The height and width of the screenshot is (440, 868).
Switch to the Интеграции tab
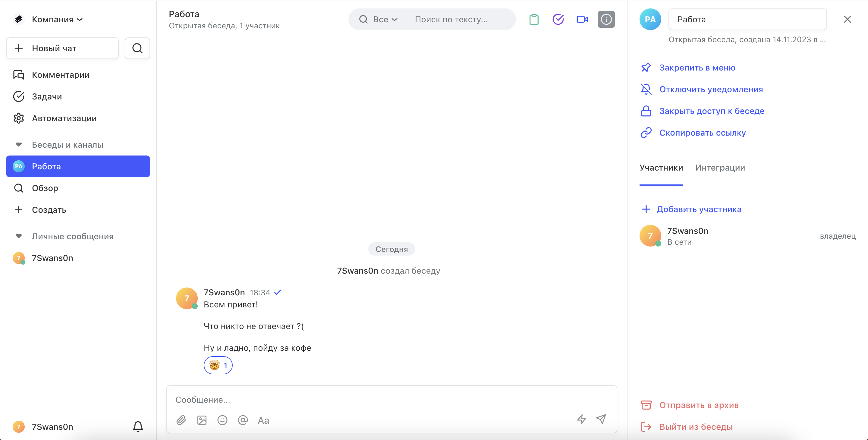tap(720, 168)
